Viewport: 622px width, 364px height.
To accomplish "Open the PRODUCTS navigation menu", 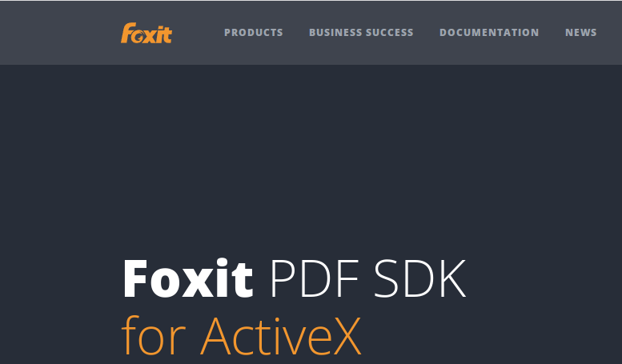I will click(254, 33).
